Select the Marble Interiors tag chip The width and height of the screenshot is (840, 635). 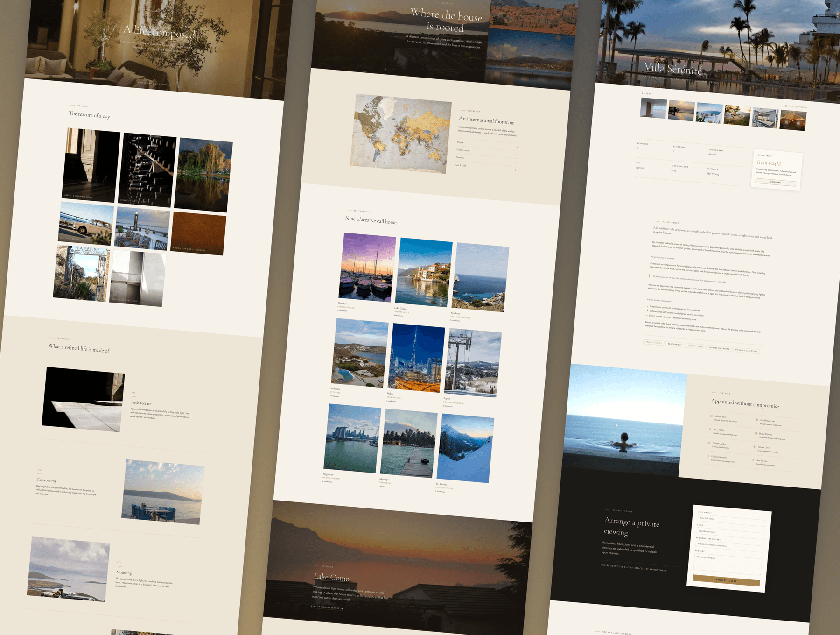point(719,348)
